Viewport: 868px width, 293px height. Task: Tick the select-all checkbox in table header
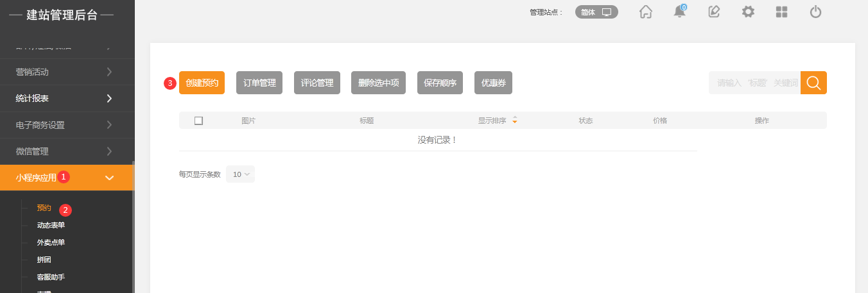(x=198, y=121)
